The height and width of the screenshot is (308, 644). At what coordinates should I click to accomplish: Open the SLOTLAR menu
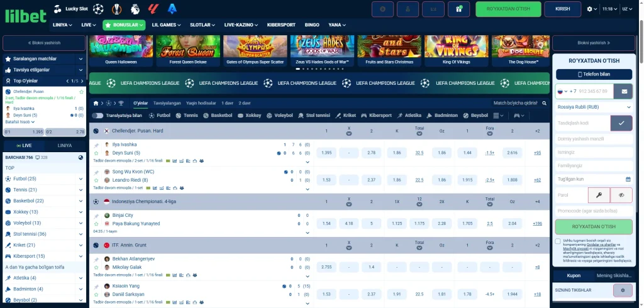point(203,25)
